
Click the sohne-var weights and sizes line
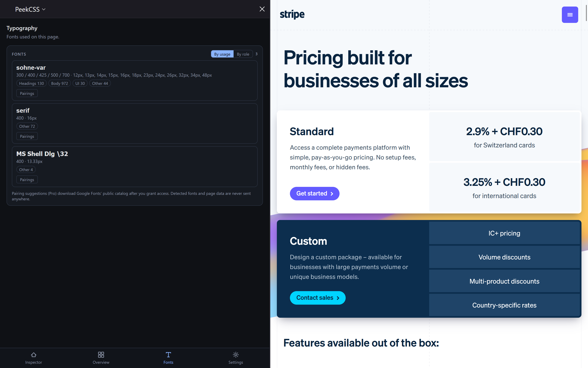[114, 75]
